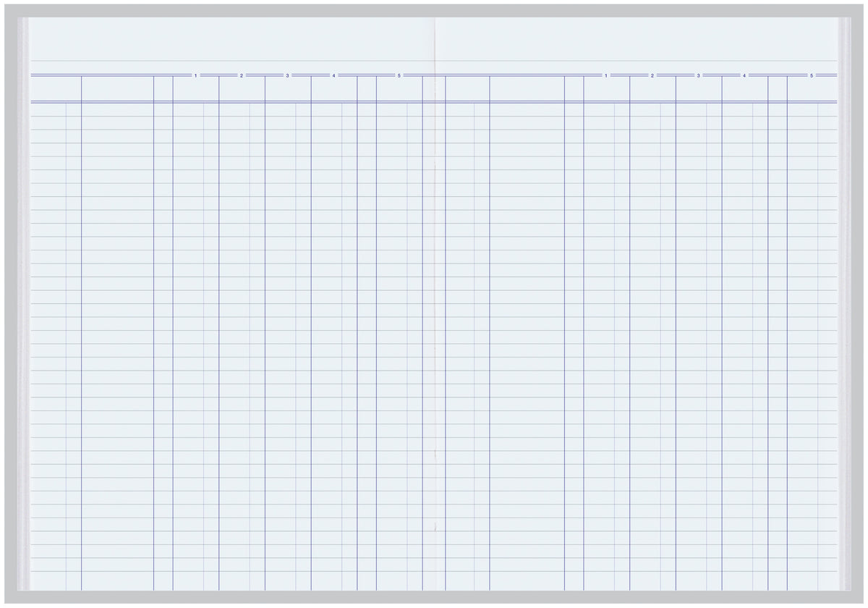This screenshot has width=868, height=608.
Task: Click the blank title area atop the left page
Action: point(231,40)
